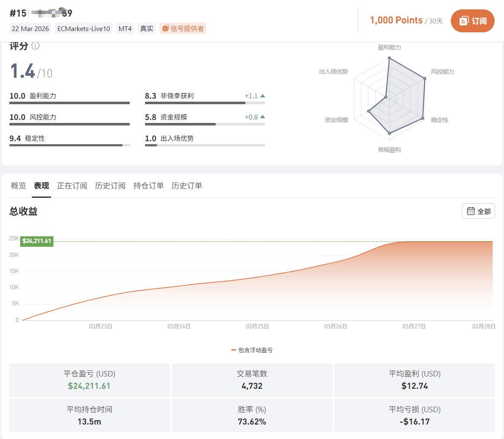
Task: Switch to the 概览 tab
Action: (18, 185)
